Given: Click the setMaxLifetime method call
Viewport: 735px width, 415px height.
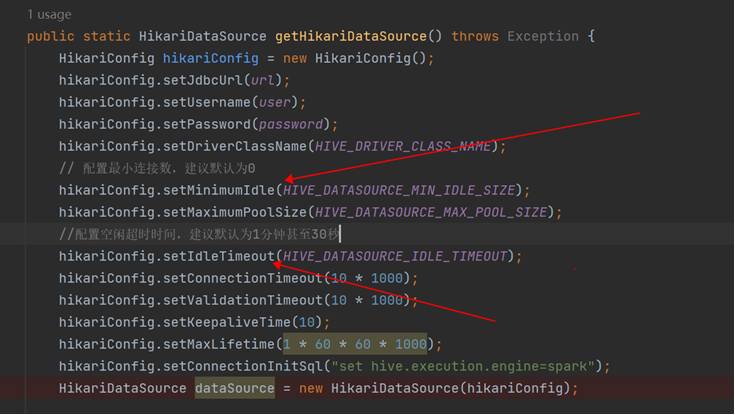Looking at the screenshot, I should tap(218, 344).
